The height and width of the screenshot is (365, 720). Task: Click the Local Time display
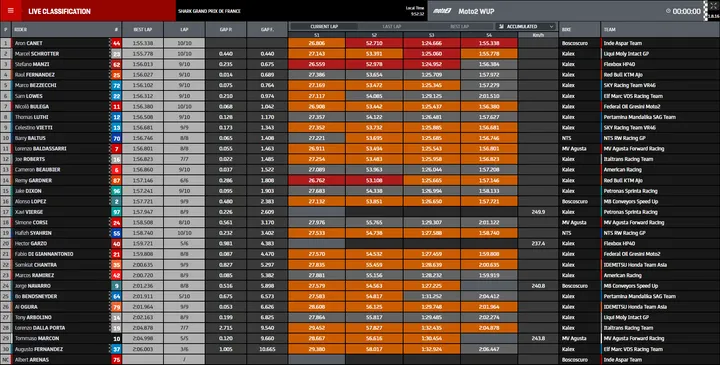click(415, 11)
